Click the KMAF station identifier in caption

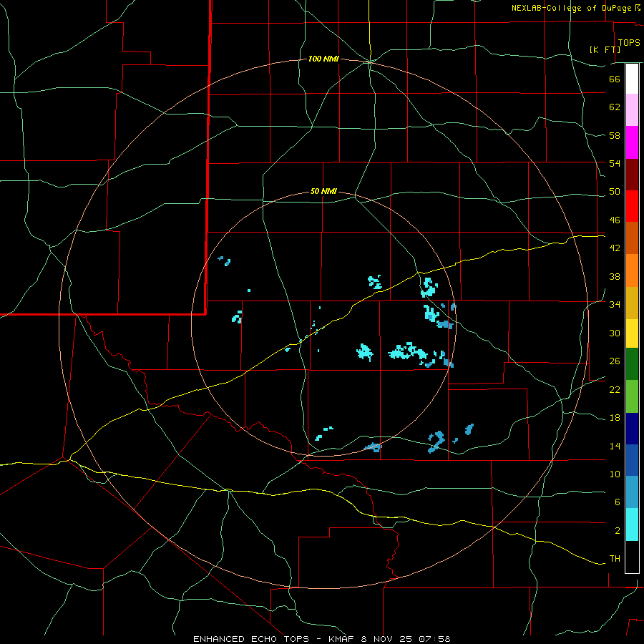point(341,638)
